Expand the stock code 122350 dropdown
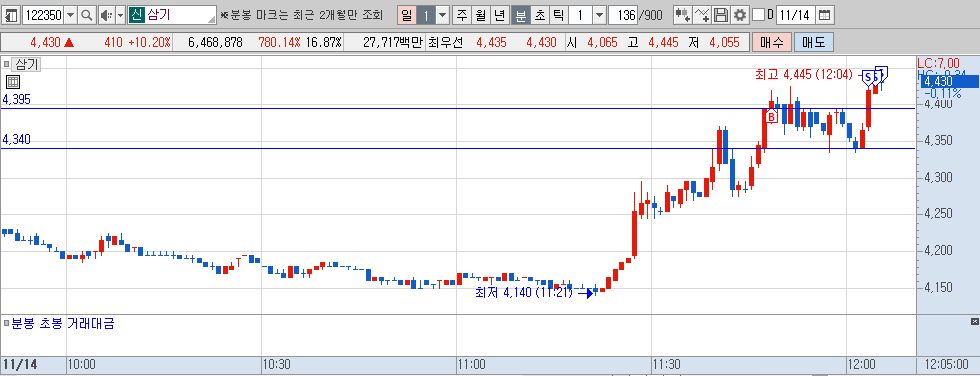The image size is (980, 376). [x=70, y=15]
